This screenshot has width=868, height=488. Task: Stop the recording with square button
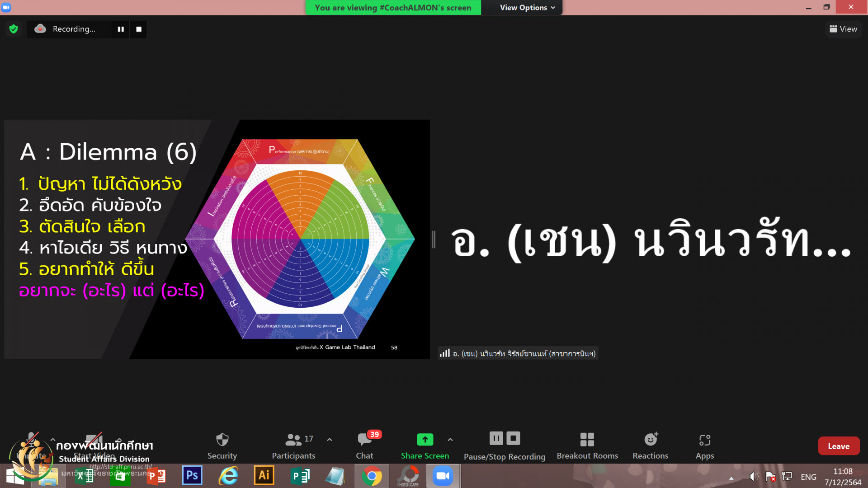pos(139,29)
